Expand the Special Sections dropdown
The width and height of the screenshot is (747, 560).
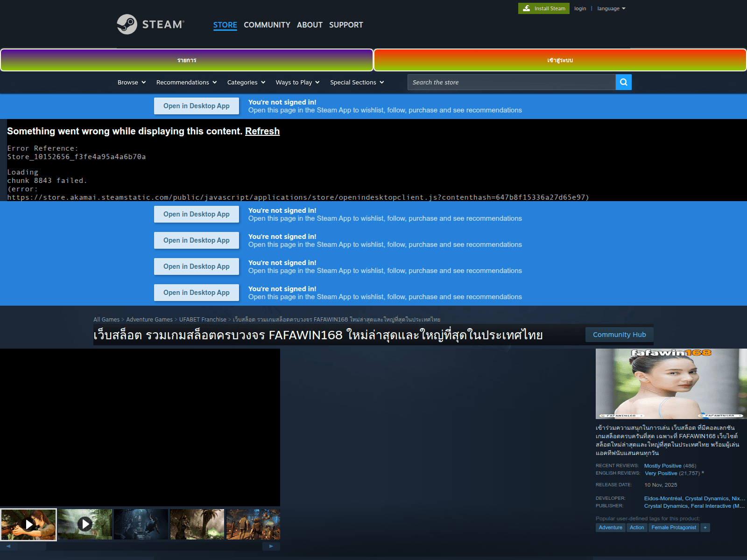point(357,82)
